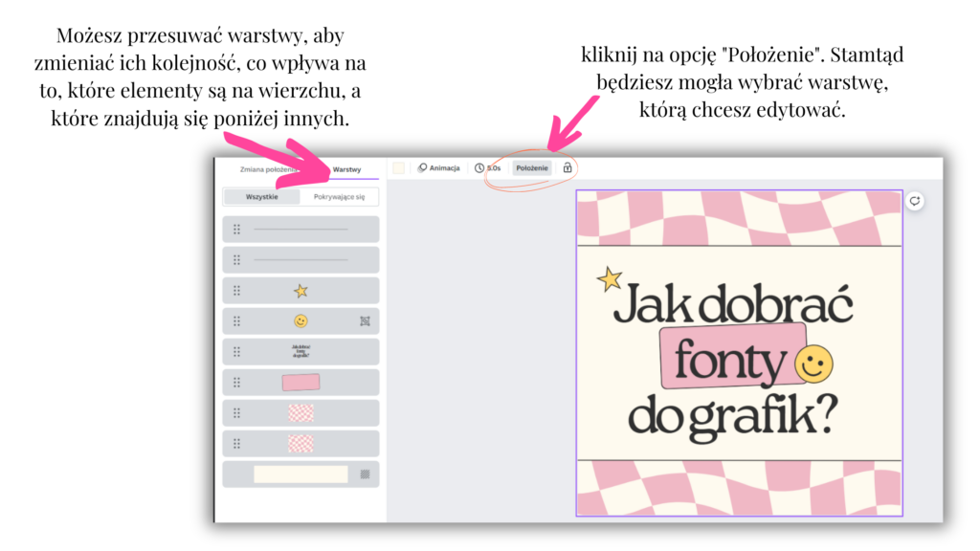Click the group icon on the smiley layer
Image resolution: width=980 pixels, height=551 pixels.
click(x=365, y=321)
